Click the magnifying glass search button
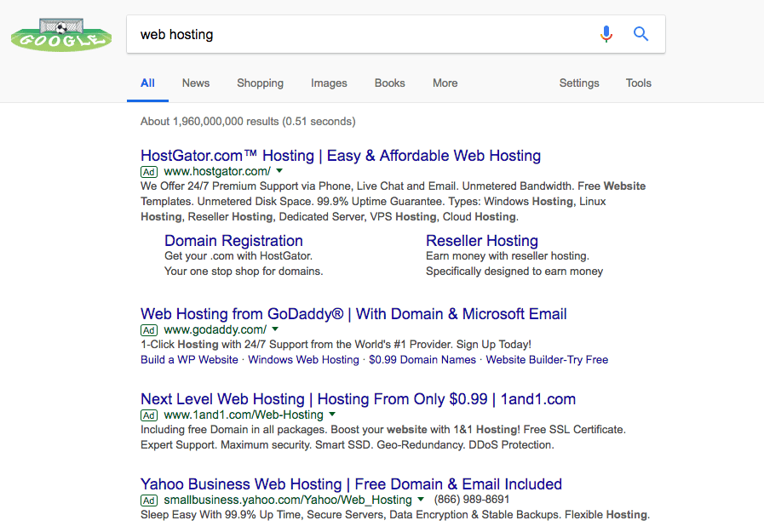Screen dimensions: 764x532 (x=641, y=34)
